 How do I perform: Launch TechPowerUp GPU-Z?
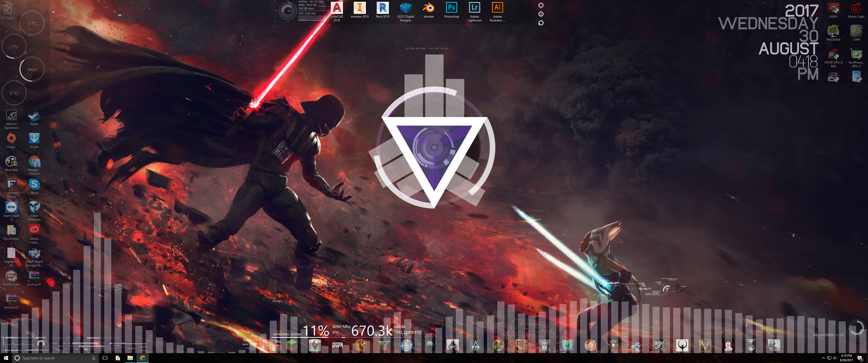tap(856, 57)
